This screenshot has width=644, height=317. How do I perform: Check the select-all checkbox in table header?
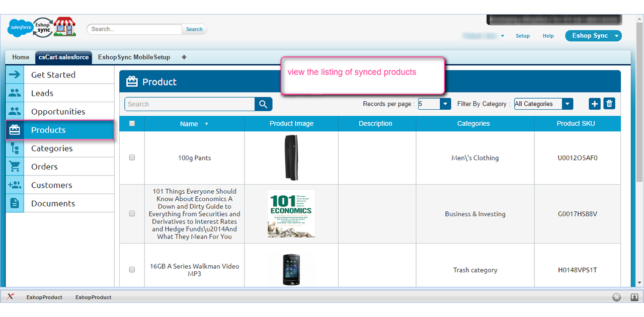[x=132, y=123]
